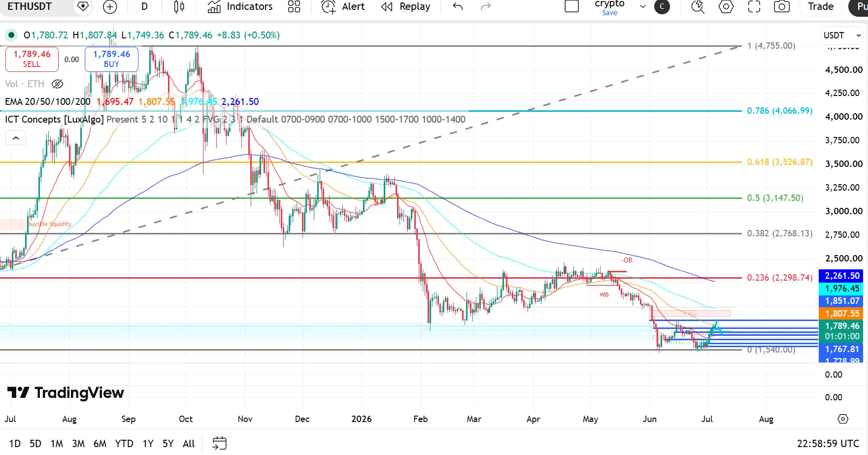Open the quick search lightning icon
This screenshot has height=455, width=868.
[x=698, y=6]
